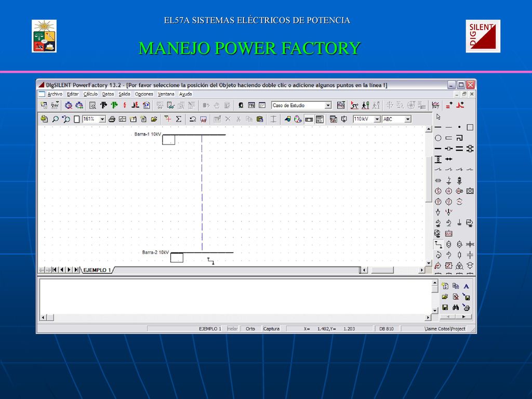The height and width of the screenshot is (399, 532).
Task: Go to last sheet tab navigation arrow
Action: click(77, 270)
